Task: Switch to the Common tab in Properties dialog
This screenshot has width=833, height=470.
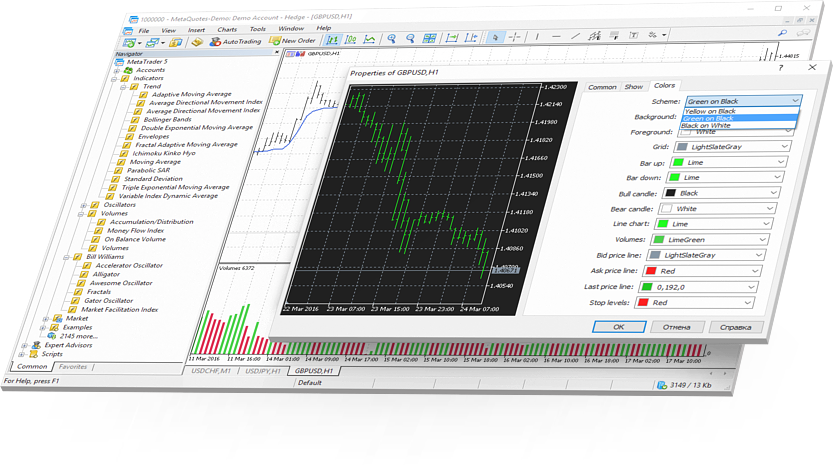Action: pyautogui.click(x=602, y=87)
